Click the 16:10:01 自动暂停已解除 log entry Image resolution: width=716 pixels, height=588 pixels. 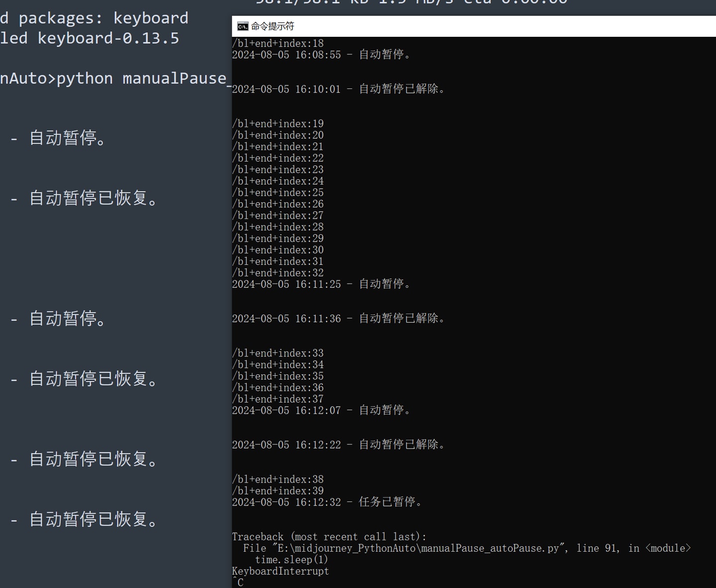tap(338, 89)
